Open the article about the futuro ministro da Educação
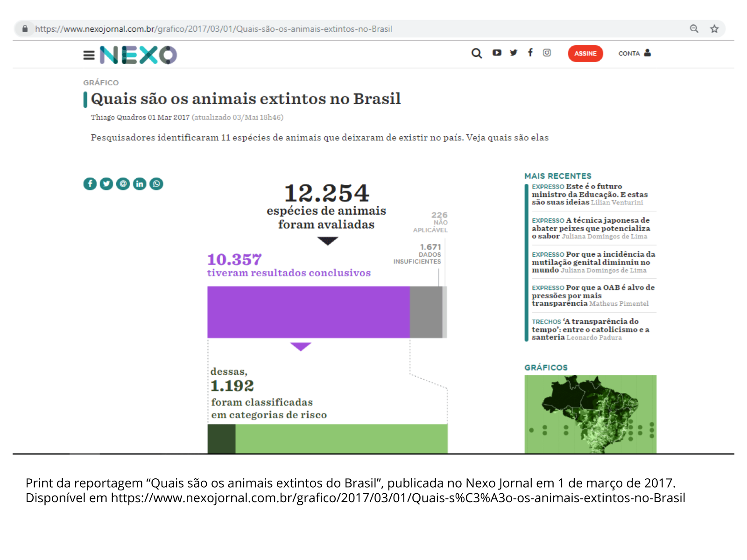 pos(589,194)
